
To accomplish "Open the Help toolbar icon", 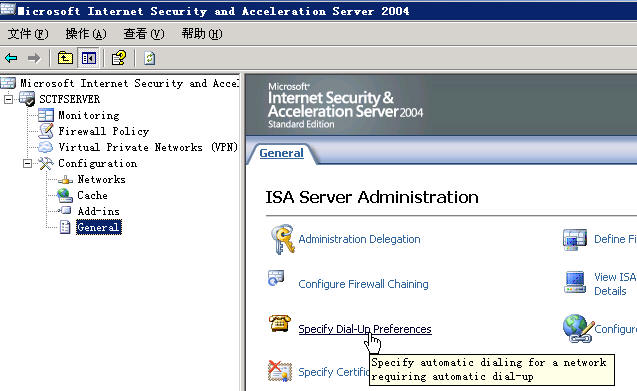I will 119,58.
